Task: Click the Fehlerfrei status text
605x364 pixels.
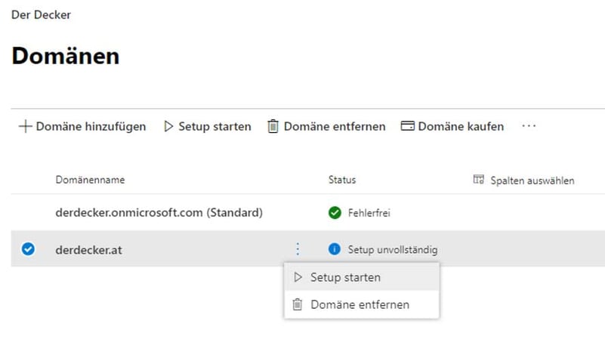Action: (x=369, y=213)
